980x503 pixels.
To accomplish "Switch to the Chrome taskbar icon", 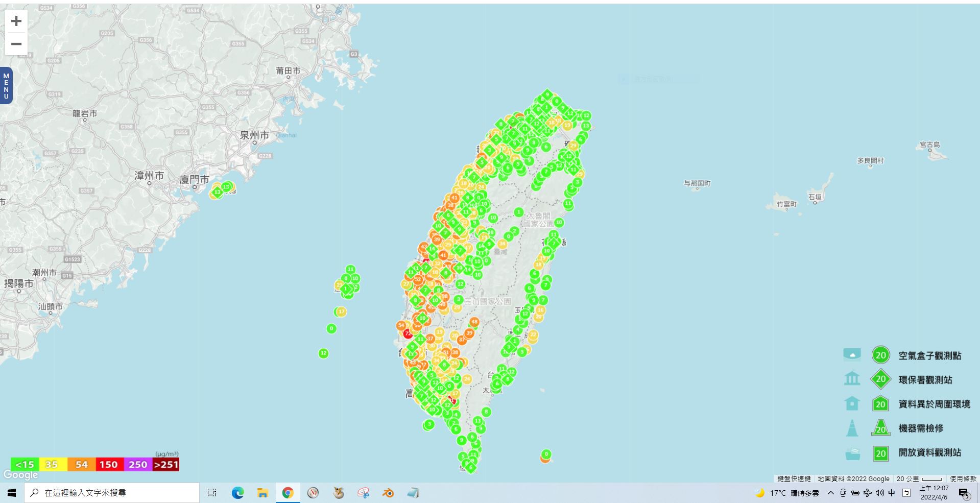I will pos(288,493).
